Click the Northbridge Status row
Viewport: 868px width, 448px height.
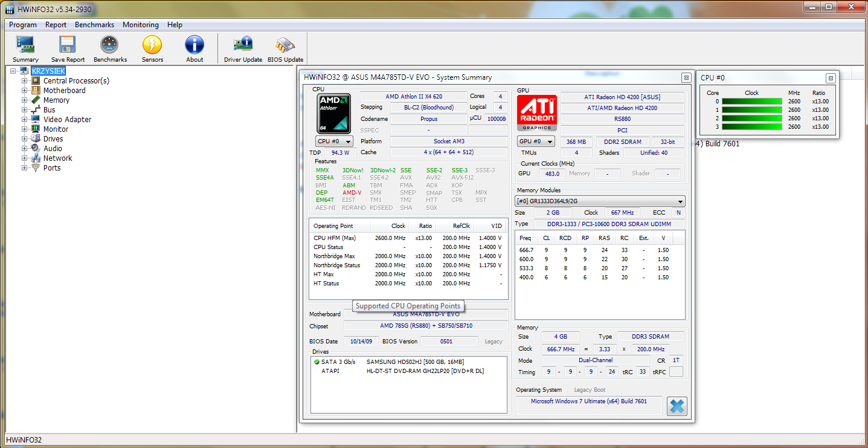pyautogui.click(x=408, y=265)
